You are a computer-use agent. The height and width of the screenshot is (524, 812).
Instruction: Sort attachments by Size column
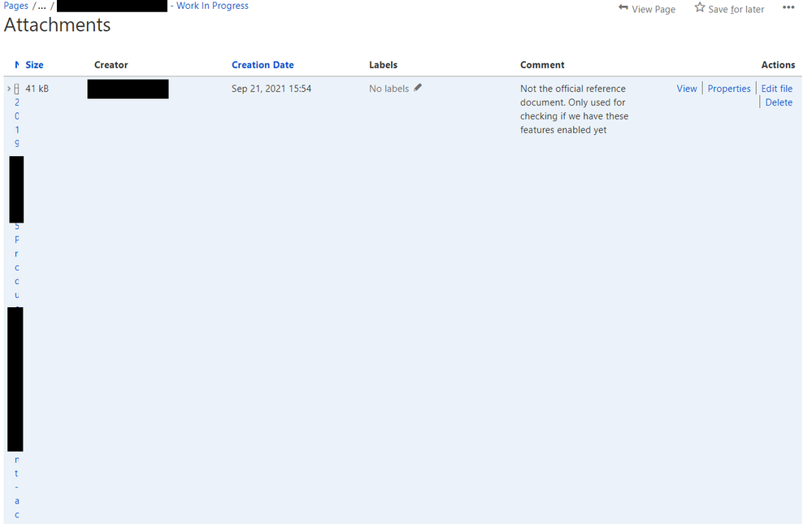point(34,65)
